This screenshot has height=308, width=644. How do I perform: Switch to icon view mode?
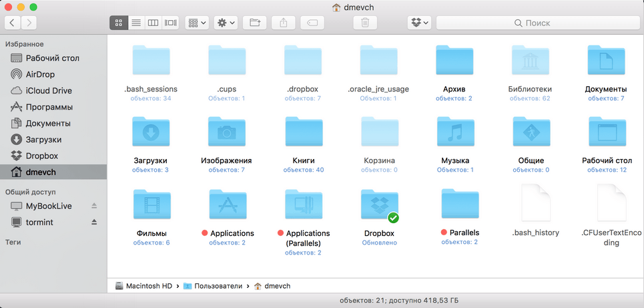click(x=119, y=23)
